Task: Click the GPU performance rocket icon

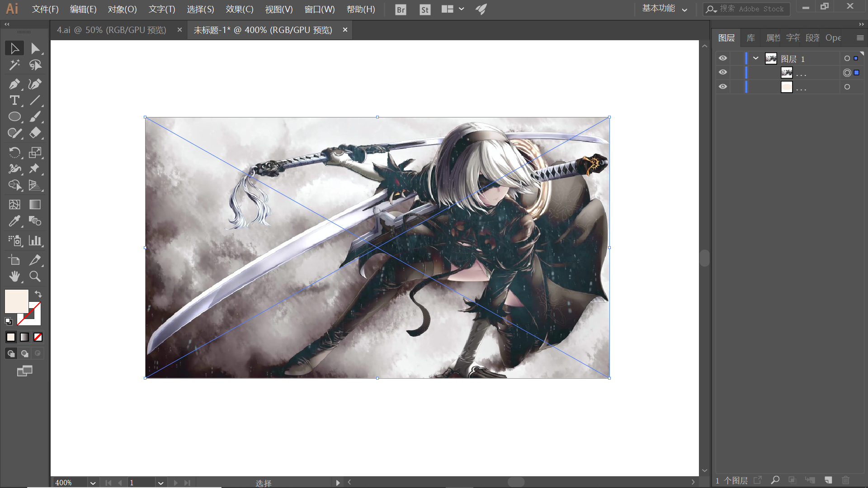Action: (x=481, y=9)
